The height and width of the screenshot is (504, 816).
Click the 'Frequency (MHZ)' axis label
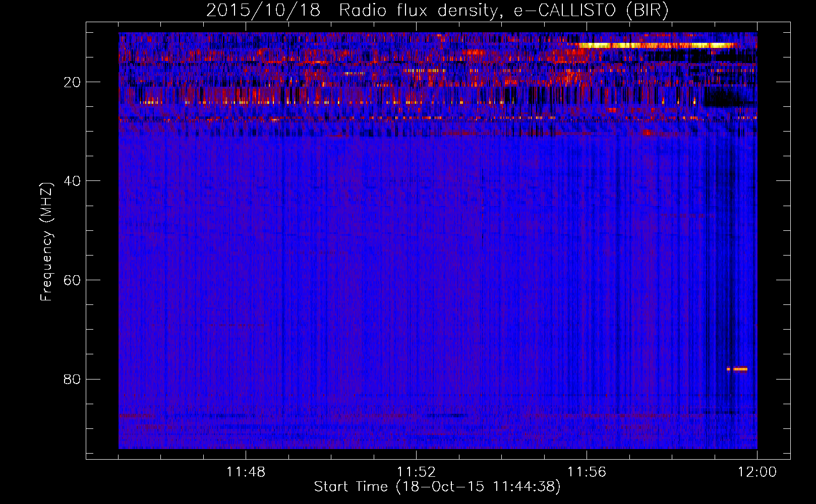[46, 242]
